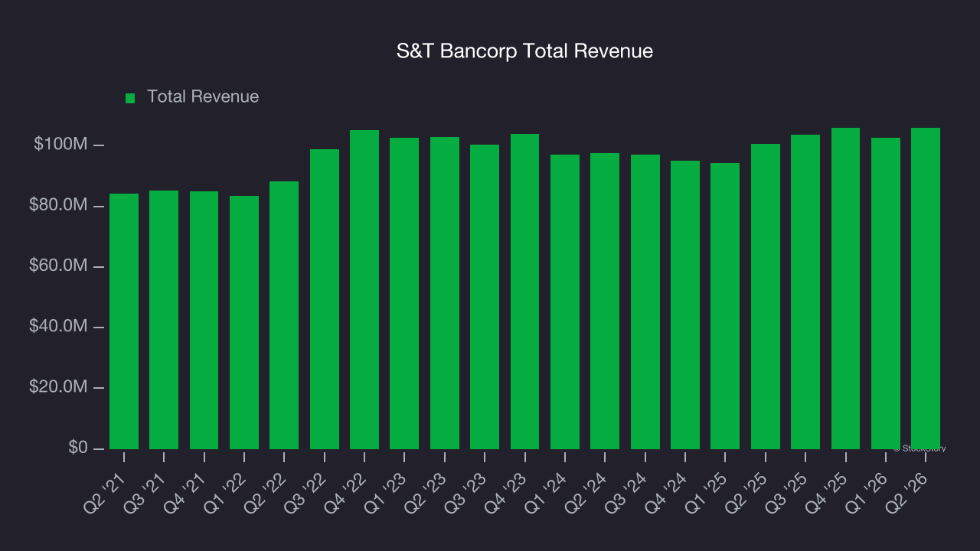This screenshot has height=551, width=980.
Task: Click the $40.0M y-axis label
Action: [x=58, y=327]
